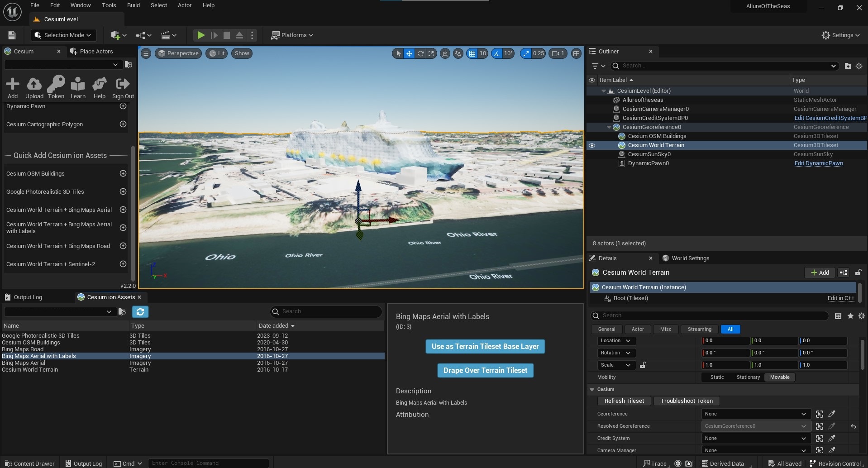Select the translate gizmo tool in viewport
The image size is (868, 468).
click(x=409, y=53)
